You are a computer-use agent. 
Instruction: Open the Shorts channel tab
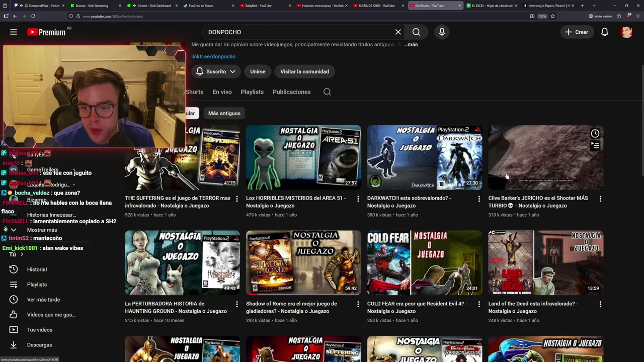tap(194, 92)
